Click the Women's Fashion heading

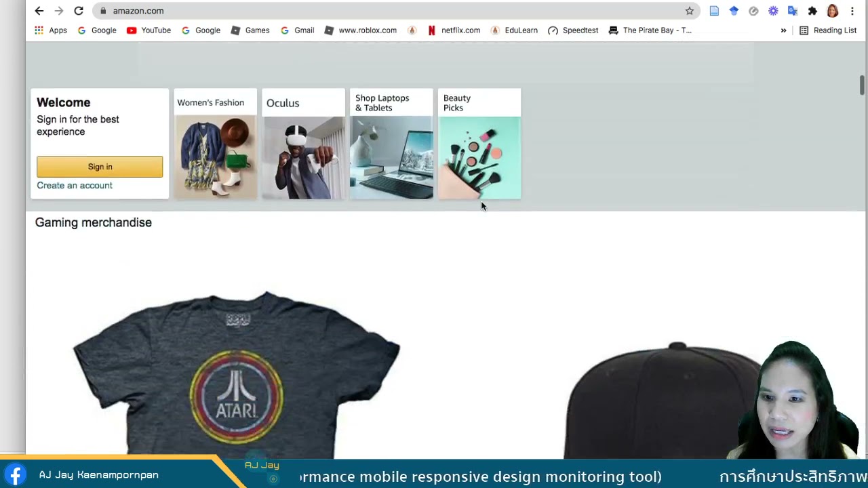pos(210,103)
